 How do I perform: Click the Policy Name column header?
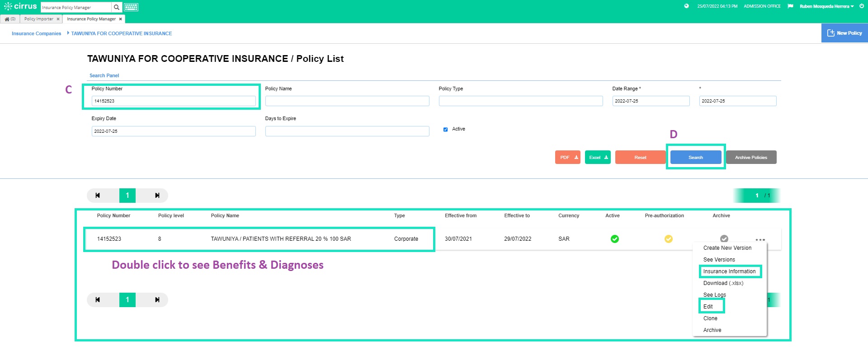click(x=225, y=216)
